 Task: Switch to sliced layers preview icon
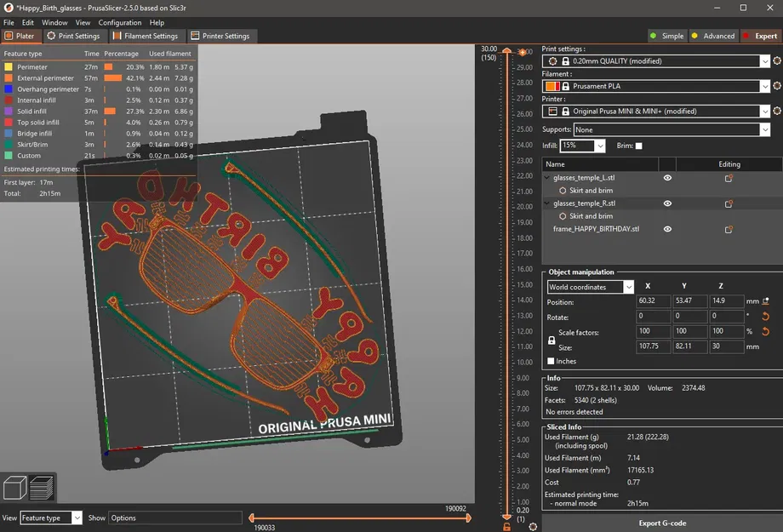pyautogui.click(x=41, y=488)
